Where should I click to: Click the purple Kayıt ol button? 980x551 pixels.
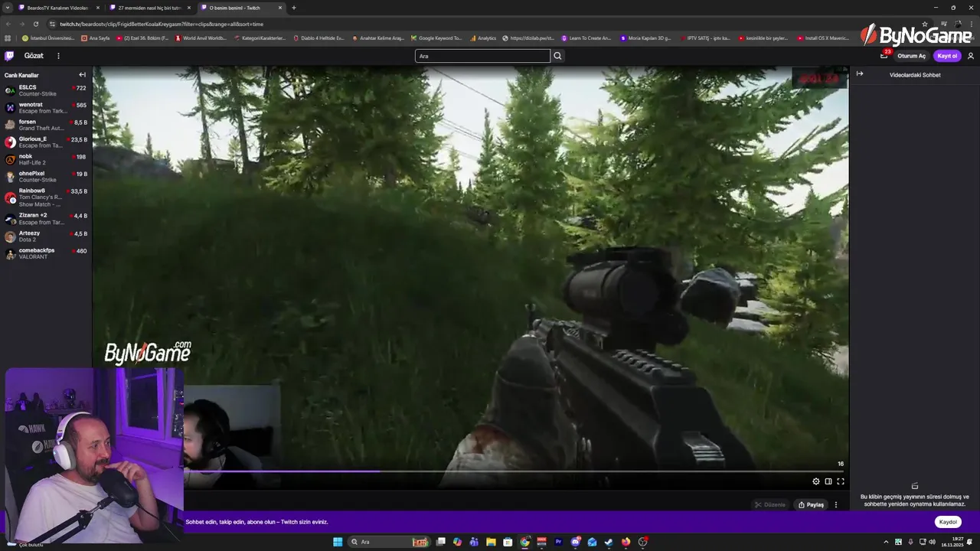point(948,56)
